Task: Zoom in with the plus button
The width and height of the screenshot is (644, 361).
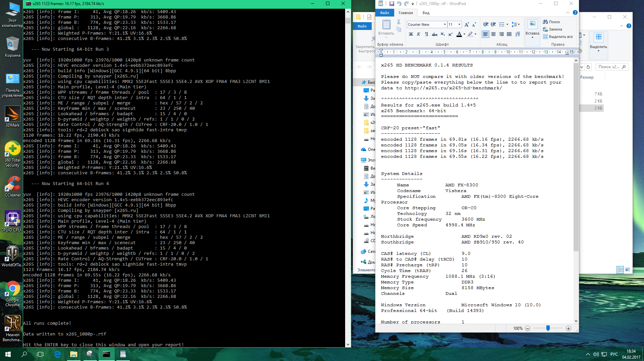Action: point(569,328)
